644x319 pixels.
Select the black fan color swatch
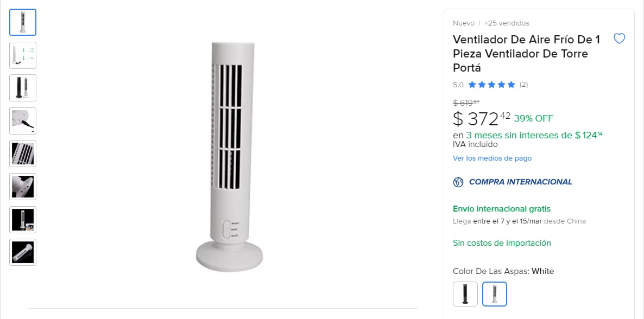[465, 294]
